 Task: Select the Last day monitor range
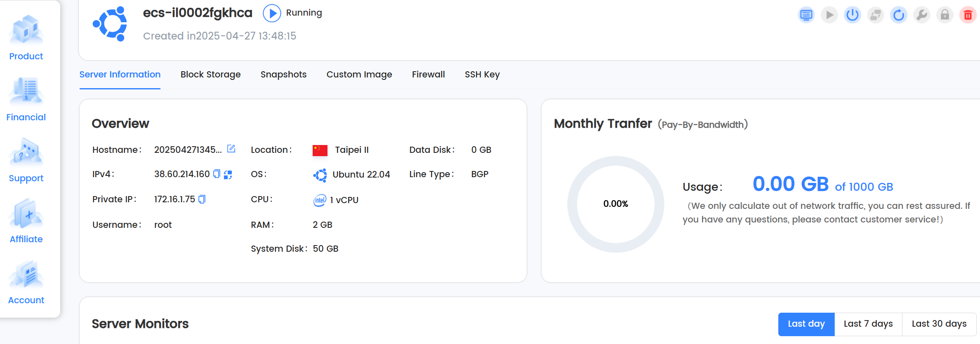[x=806, y=324]
